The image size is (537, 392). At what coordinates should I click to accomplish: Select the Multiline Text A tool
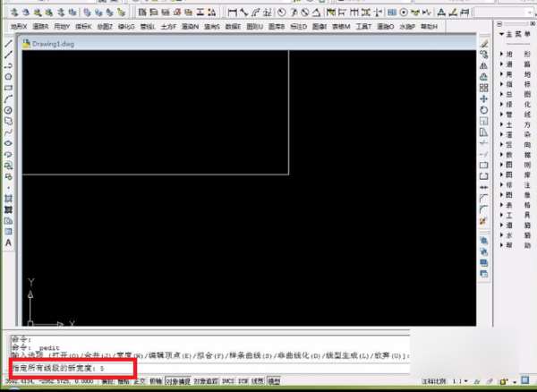pos(8,243)
